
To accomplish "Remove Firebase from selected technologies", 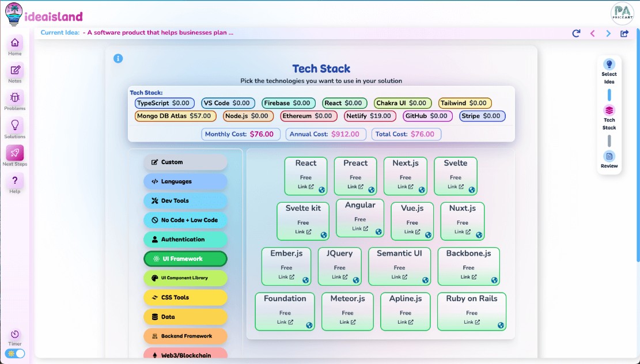I will [x=288, y=103].
